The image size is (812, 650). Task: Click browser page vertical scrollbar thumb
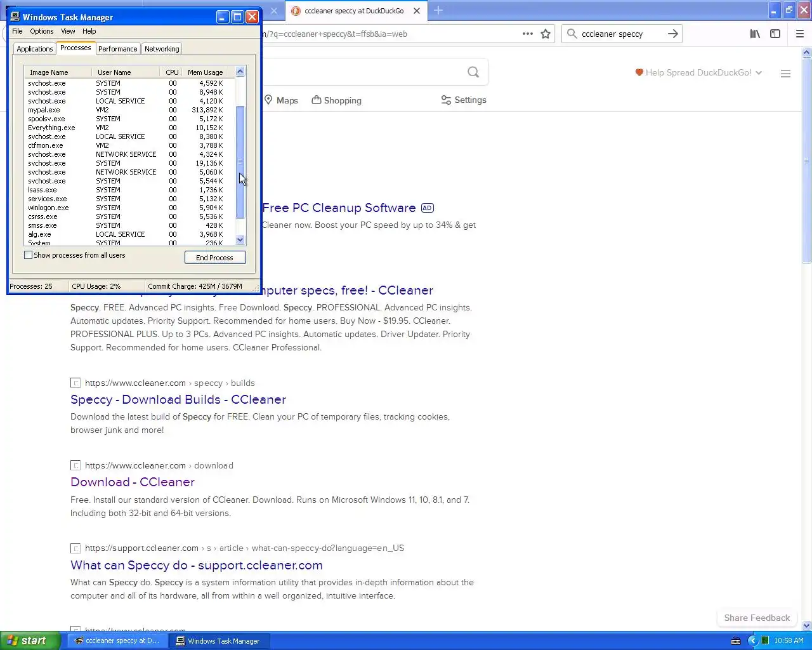point(807,160)
